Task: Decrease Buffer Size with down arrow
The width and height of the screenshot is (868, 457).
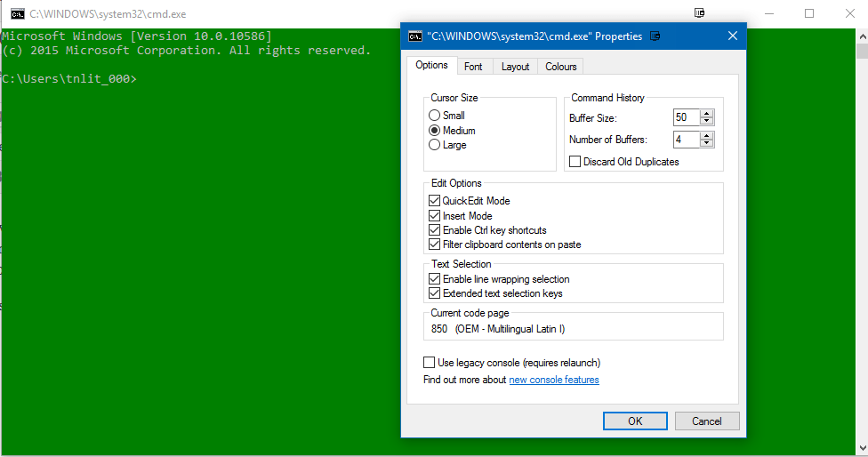Action: point(706,121)
